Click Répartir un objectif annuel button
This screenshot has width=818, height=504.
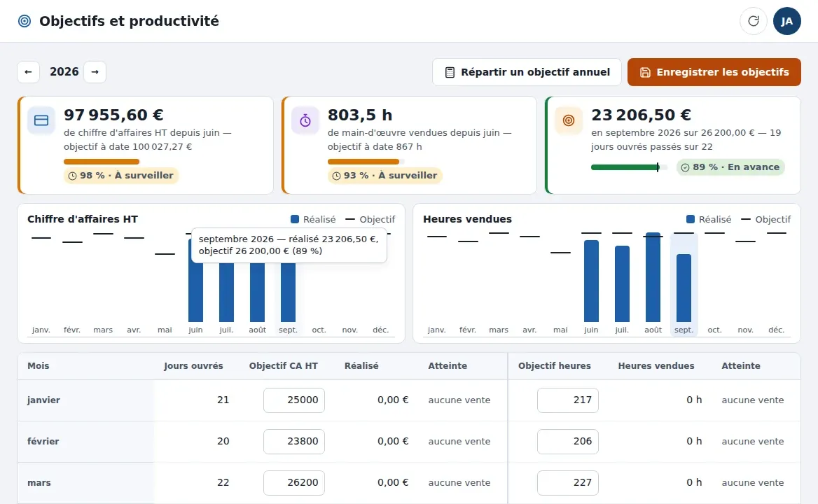coord(527,72)
